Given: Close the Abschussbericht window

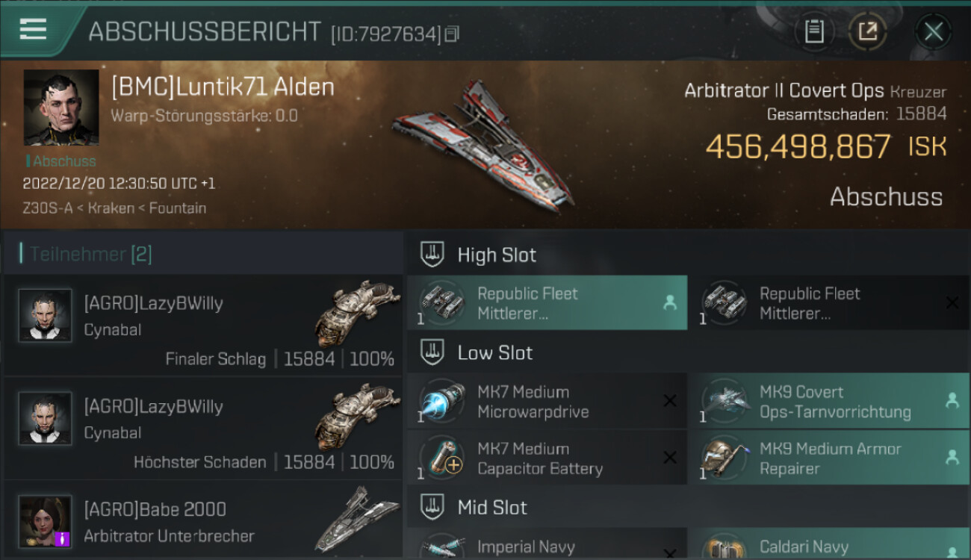Looking at the screenshot, I should (934, 32).
